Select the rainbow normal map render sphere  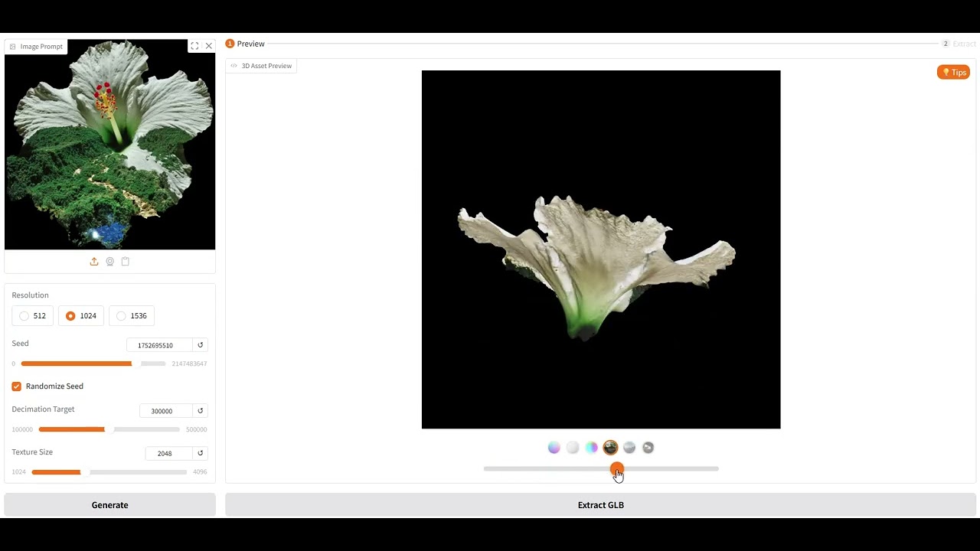(592, 448)
